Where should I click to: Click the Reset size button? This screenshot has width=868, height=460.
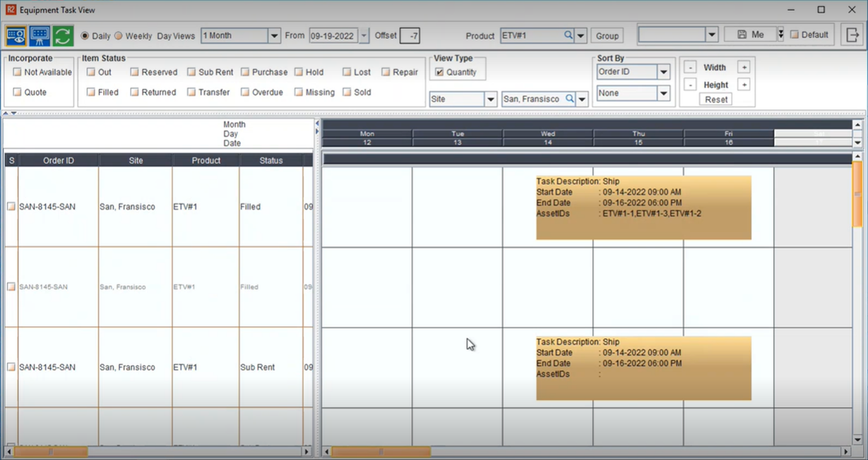715,99
